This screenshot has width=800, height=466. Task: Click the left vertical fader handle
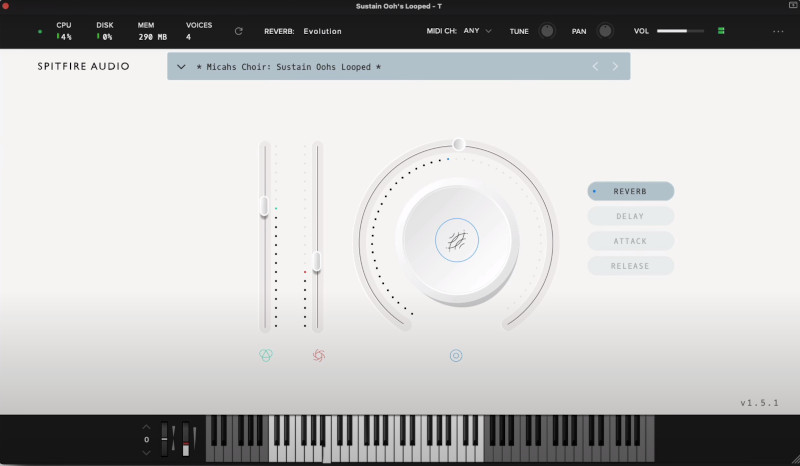(264, 206)
